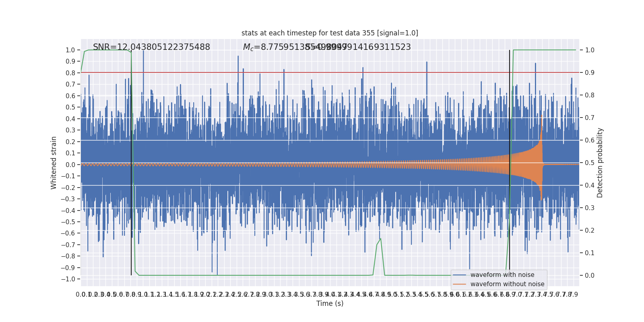This screenshot has height=322, width=644.
Task: Click the left axis tick label 1.0
Action: click(x=70, y=50)
